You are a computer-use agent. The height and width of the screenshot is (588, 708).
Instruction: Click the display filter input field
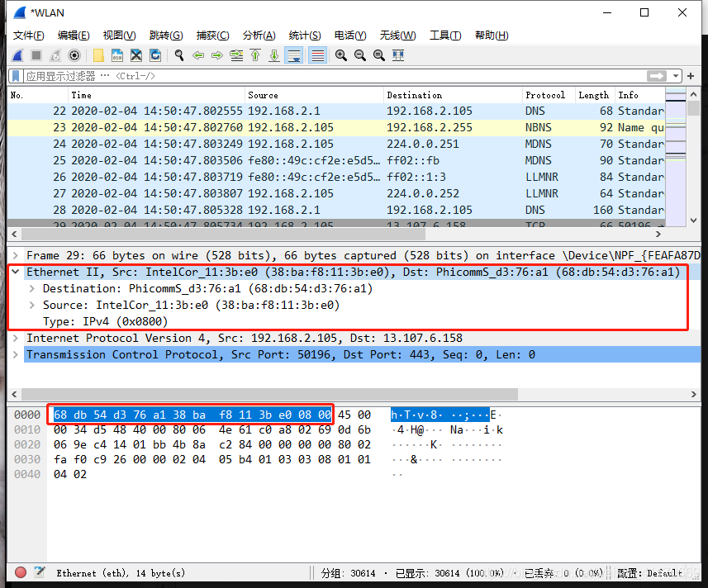tap(334, 76)
